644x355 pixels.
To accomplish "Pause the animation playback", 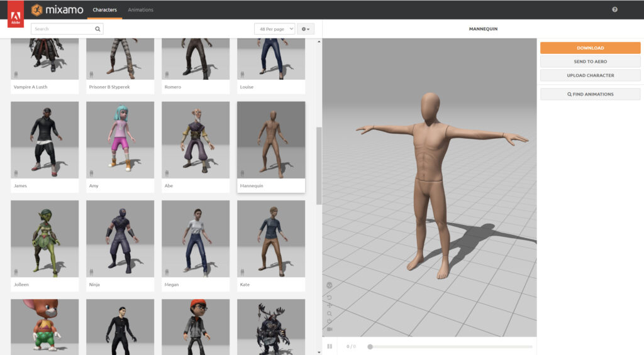I will 330,346.
